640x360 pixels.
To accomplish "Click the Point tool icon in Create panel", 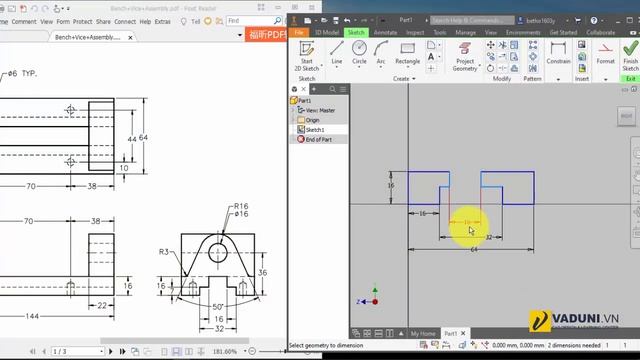I will (x=431, y=69).
